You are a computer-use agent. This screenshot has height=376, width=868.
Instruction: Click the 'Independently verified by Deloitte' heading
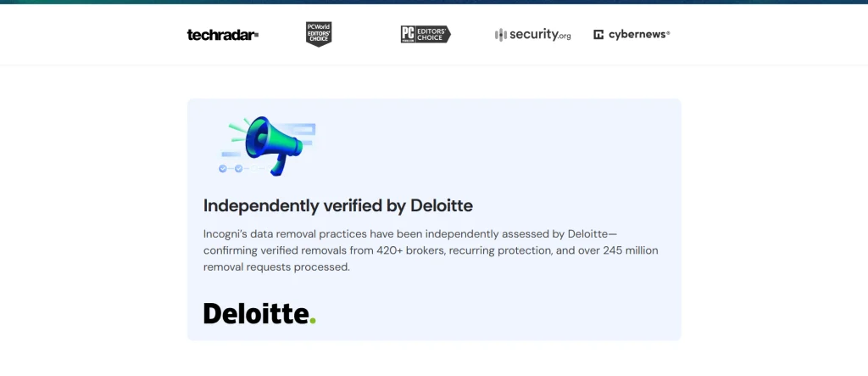338,205
